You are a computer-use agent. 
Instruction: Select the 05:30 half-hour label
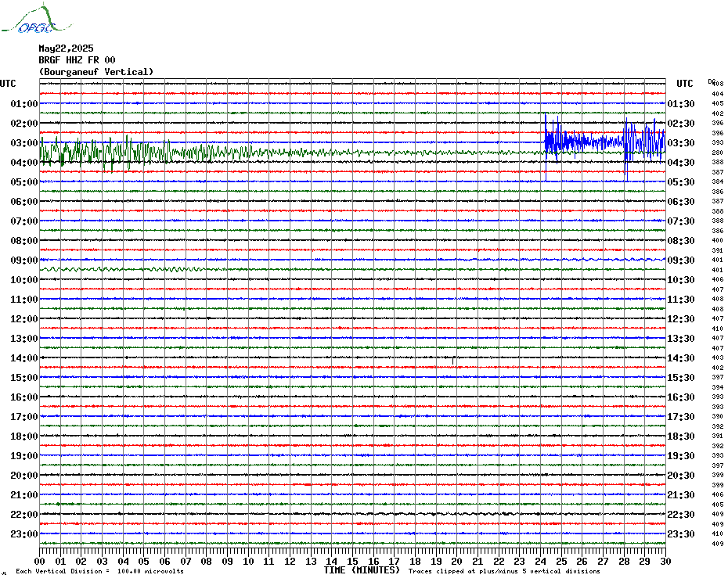tap(681, 182)
